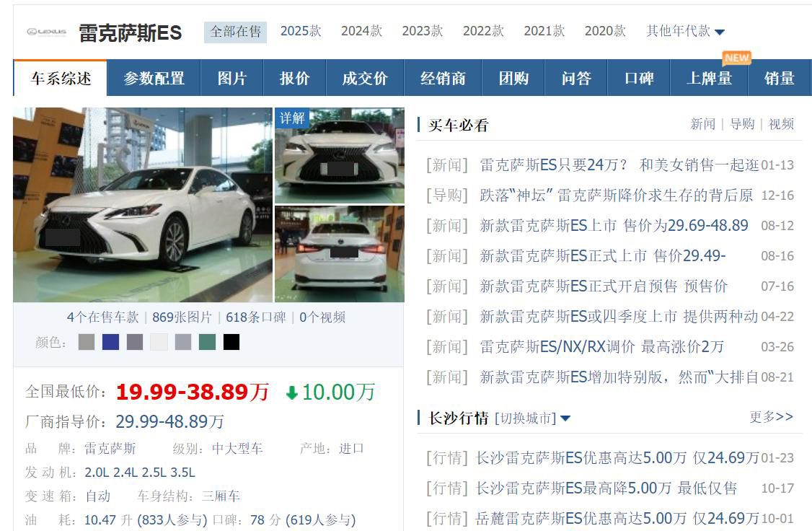Click the 2.0L engine option
This screenshot has width=812, height=531.
95,473
